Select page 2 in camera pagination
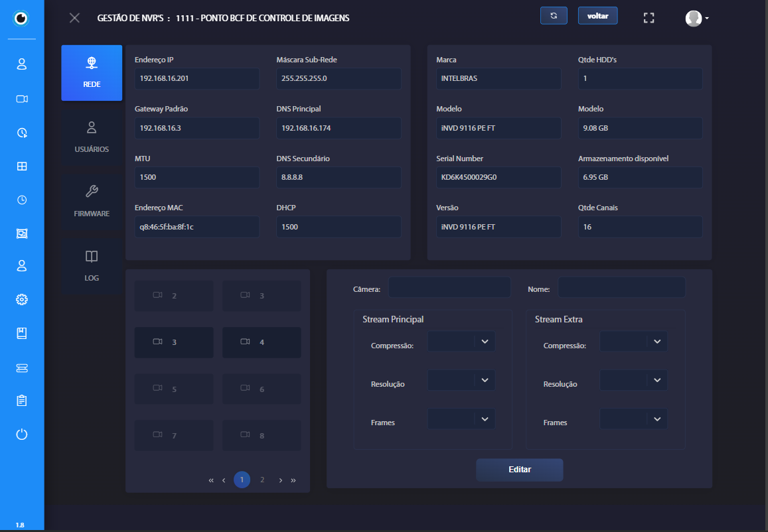This screenshot has width=768, height=532. [262, 480]
